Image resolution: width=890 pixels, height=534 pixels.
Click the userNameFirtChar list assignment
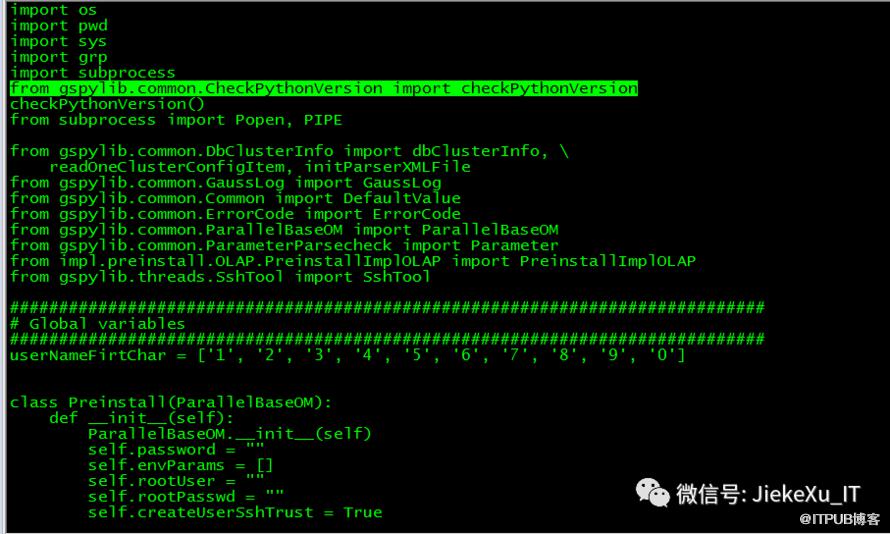click(x=347, y=355)
